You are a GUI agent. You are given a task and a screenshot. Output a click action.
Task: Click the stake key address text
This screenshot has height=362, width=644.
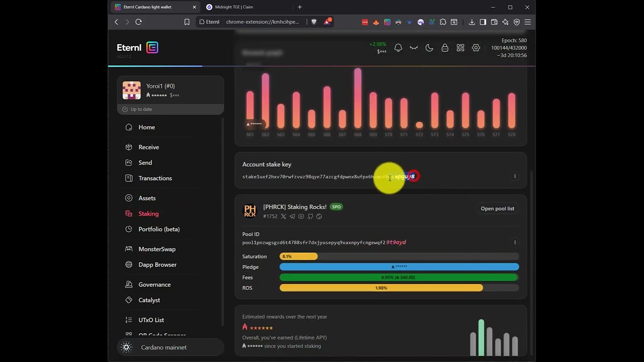330,176
